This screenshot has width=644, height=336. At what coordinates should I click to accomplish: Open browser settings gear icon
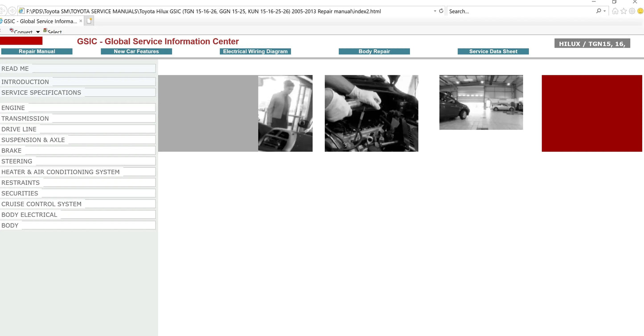point(632,11)
